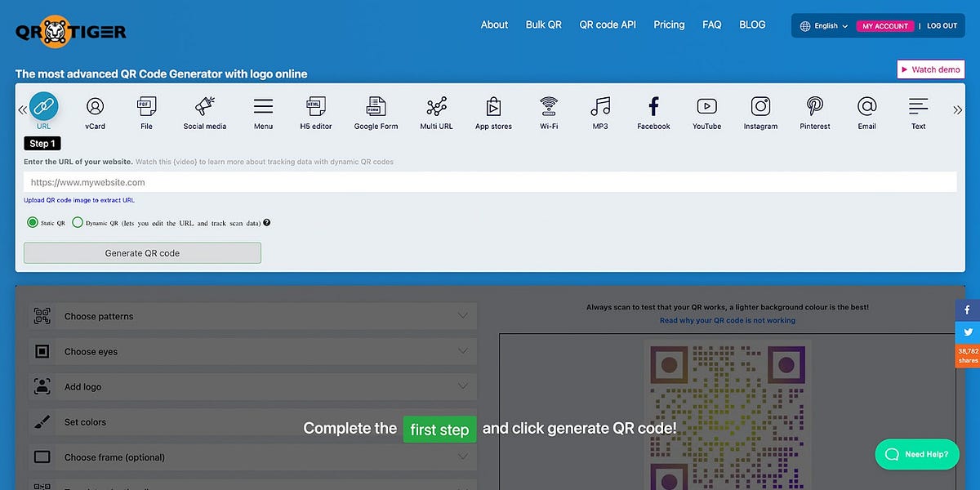Expand the Set colors section
Viewport: 980px width, 490px height.
coord(250,422)
